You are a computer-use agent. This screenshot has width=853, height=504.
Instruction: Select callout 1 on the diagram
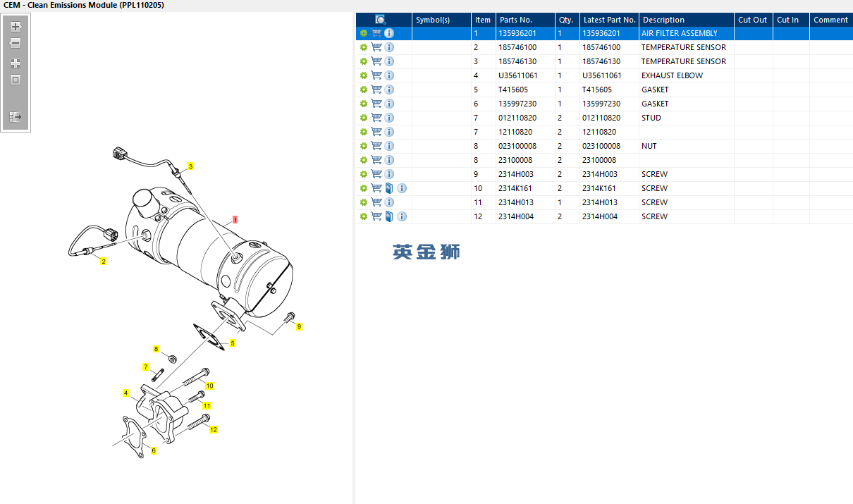pyautogui.click(x=235, y=220)
